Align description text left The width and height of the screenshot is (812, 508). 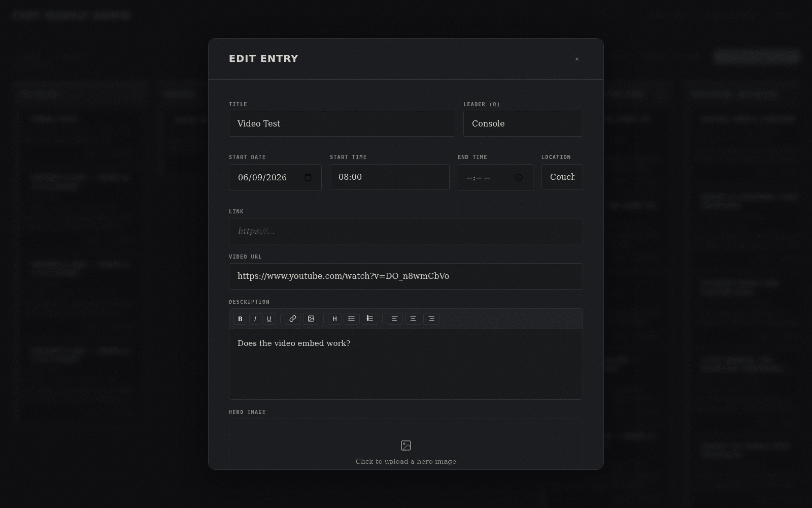pyautogui.click(x=394, y=319)
